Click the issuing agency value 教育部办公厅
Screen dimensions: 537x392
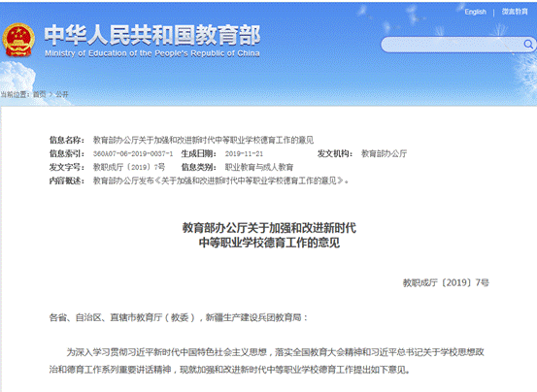pyautogui.click(x=384, y=153)
